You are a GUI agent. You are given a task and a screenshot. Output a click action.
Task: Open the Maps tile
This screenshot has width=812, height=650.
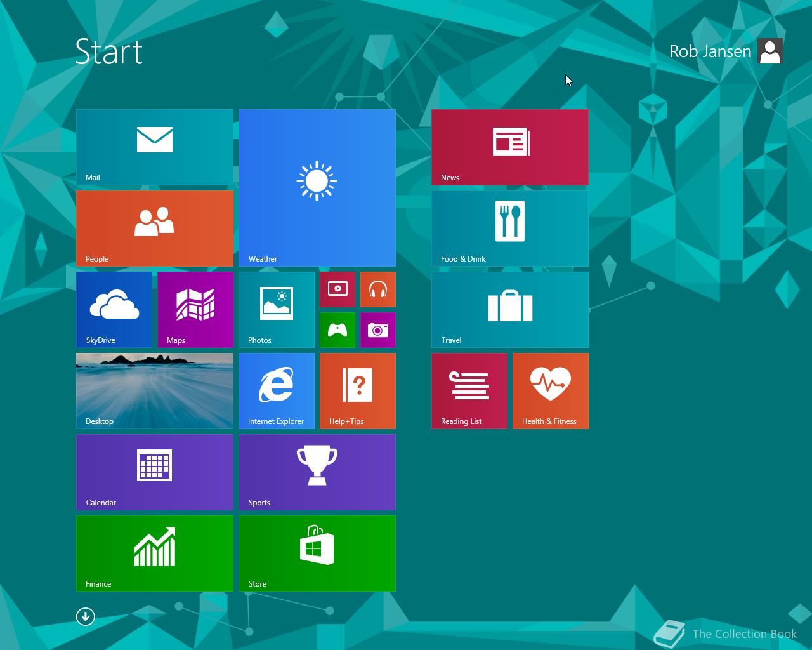(195, 310)
